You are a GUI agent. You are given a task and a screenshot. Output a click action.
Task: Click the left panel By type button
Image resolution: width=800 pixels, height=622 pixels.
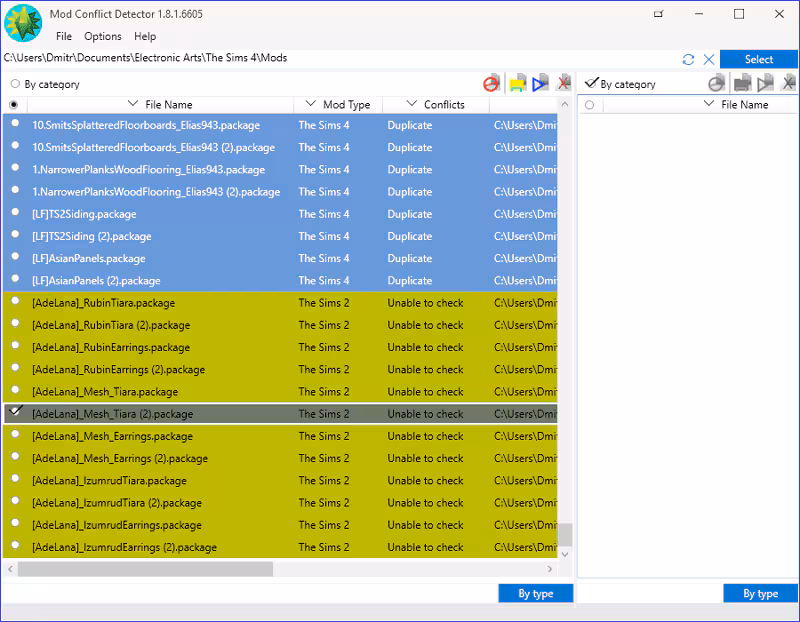click(536, 593)
